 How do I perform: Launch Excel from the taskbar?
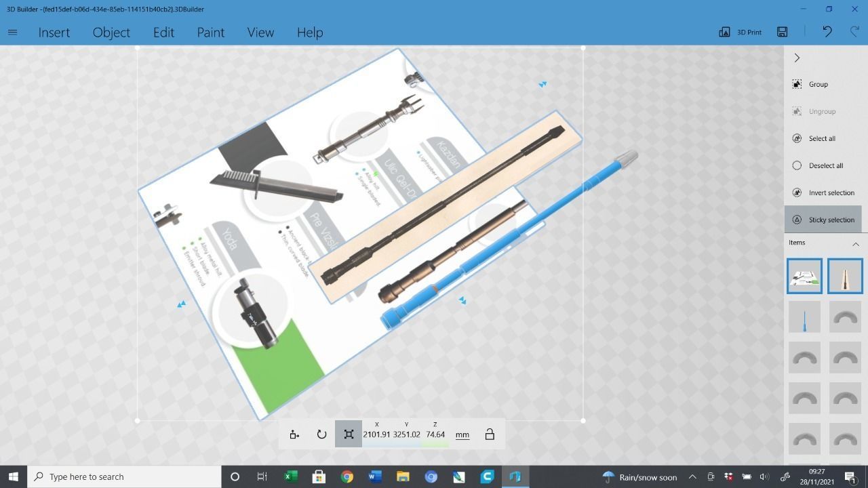point(290,476)
